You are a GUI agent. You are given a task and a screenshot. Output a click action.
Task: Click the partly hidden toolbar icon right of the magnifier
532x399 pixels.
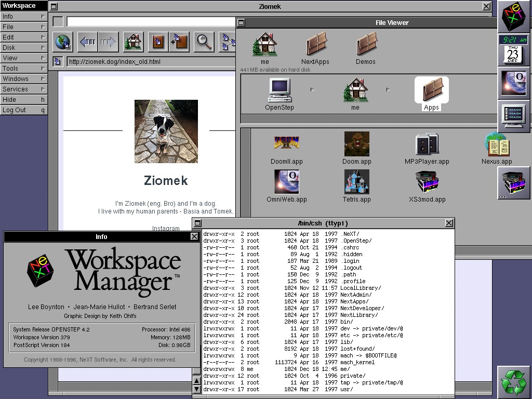227,42
